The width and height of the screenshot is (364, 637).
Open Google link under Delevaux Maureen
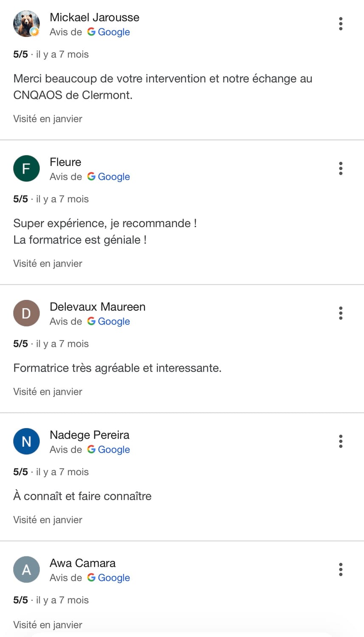(109, 322)
